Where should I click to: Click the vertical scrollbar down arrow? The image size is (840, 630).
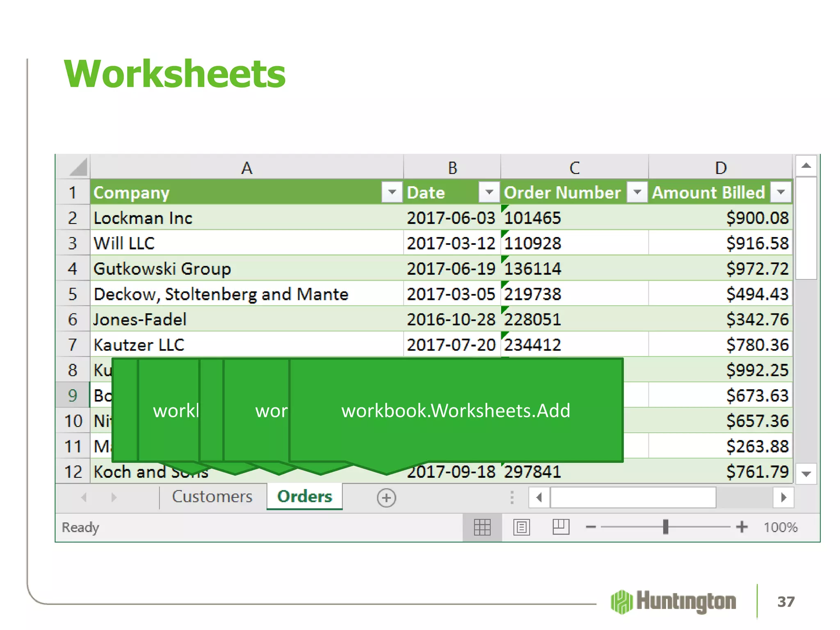(x=806, y=474)
